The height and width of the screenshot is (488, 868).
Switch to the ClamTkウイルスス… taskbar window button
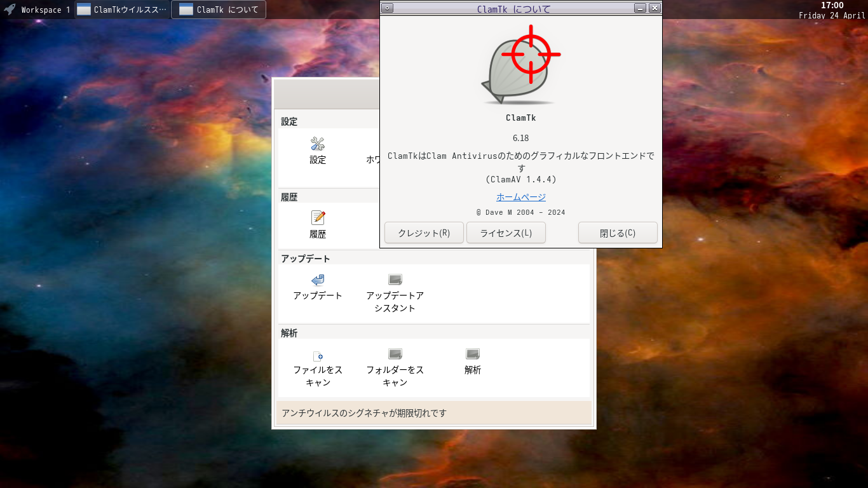click(x=123, y=10)
